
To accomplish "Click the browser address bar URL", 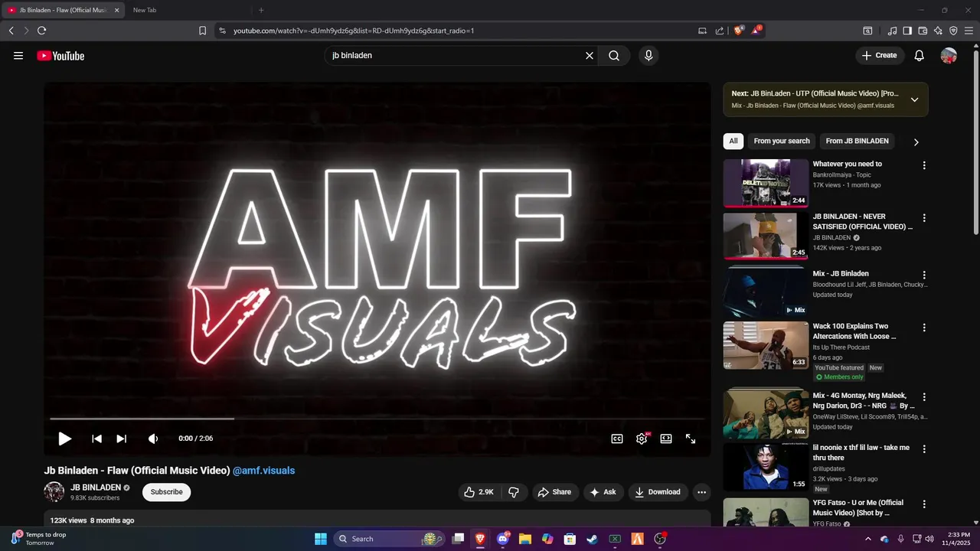I will (x=354, y=31).
